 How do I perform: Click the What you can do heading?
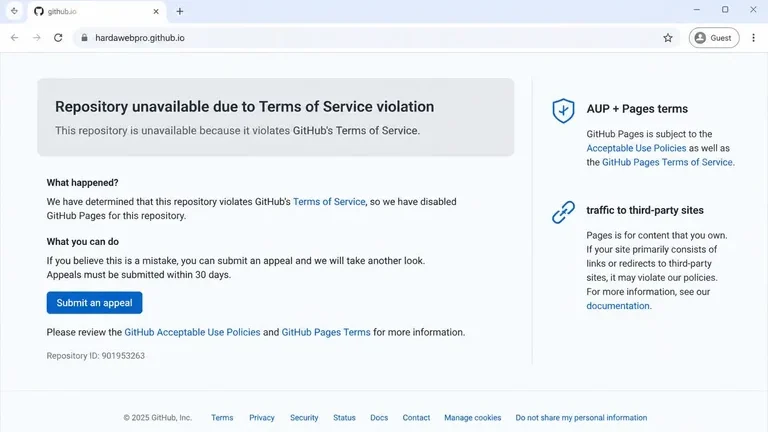click(x=83, y=241)
